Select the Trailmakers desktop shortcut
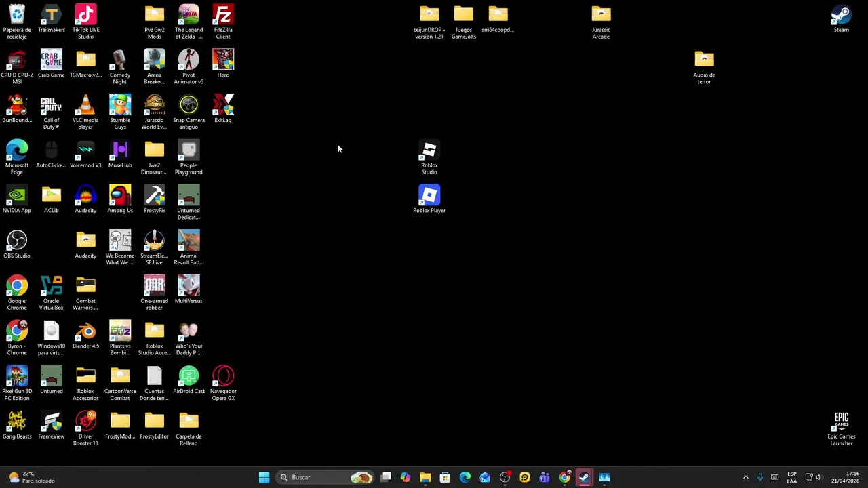 pos(52,19)
